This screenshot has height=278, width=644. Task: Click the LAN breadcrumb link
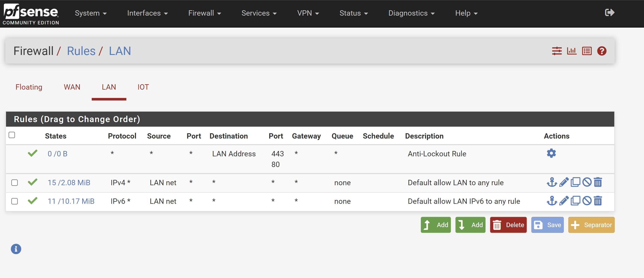pos(120,51)
